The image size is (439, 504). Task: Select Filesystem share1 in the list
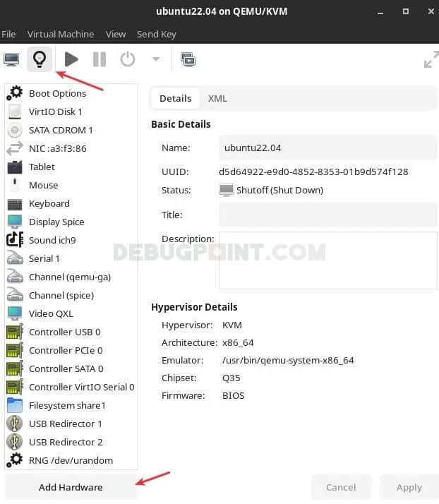coord(67,405)
